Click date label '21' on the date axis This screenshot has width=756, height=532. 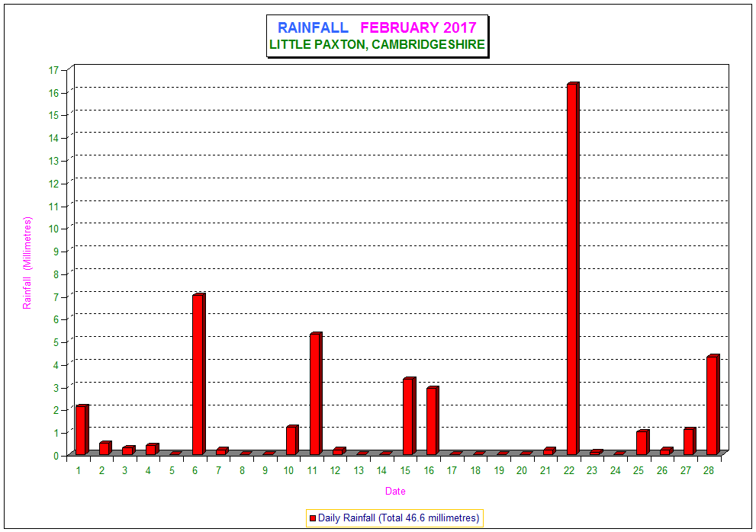click(x=545, y=471)
